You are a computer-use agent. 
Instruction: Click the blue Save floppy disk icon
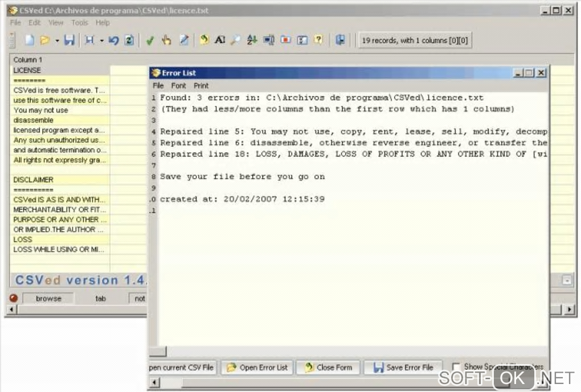(69, 40)
